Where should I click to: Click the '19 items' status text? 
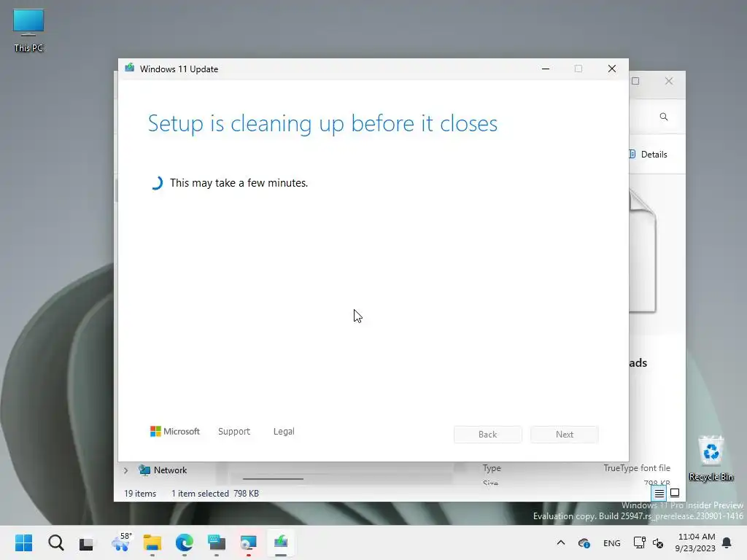coord(140,494)
